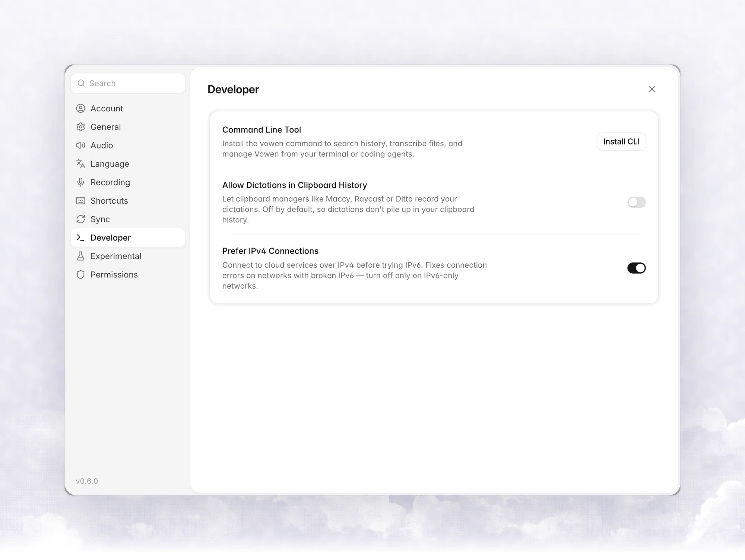This screenshot has width=745, height=560.
Task: Click the Shortcuts keyboard icon
Action: pyautogui.click(x=80, y=201)
